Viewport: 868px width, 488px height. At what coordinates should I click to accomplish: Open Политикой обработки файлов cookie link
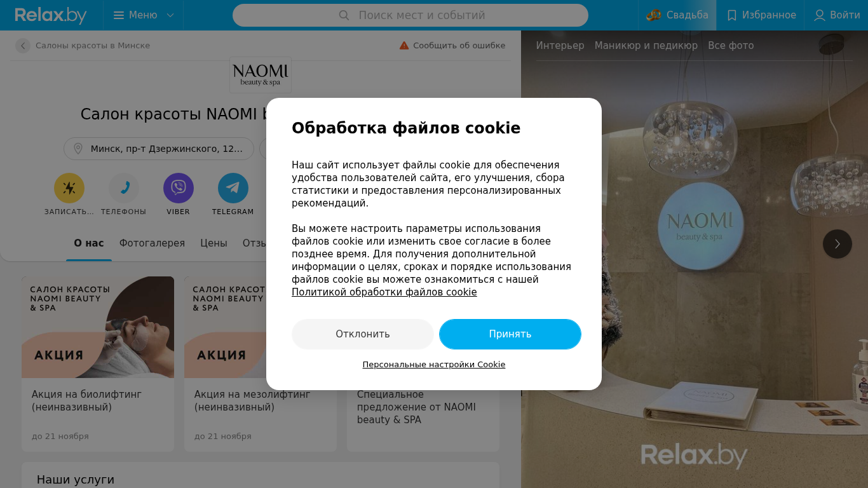[x=384, y=292]
